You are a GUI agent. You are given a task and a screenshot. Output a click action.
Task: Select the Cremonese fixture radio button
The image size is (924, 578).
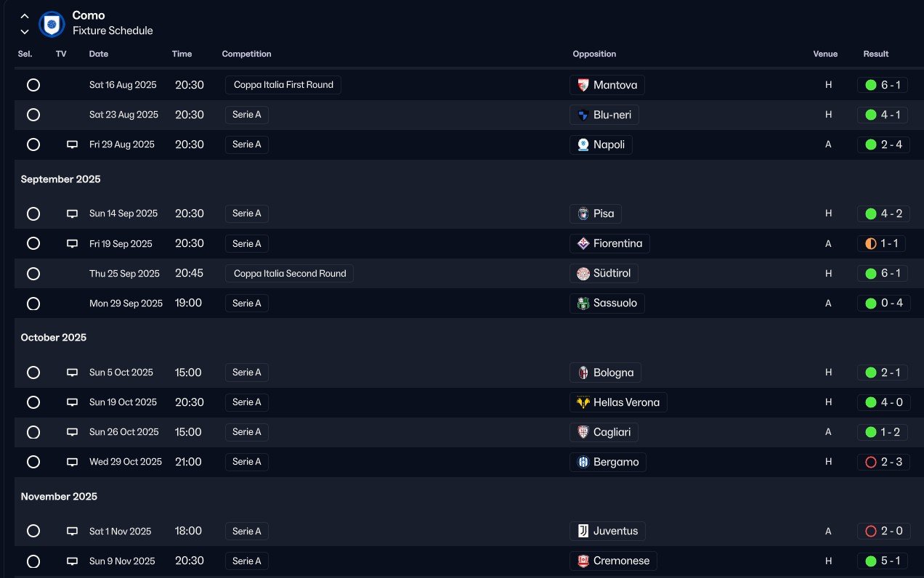tap(33, 561)
